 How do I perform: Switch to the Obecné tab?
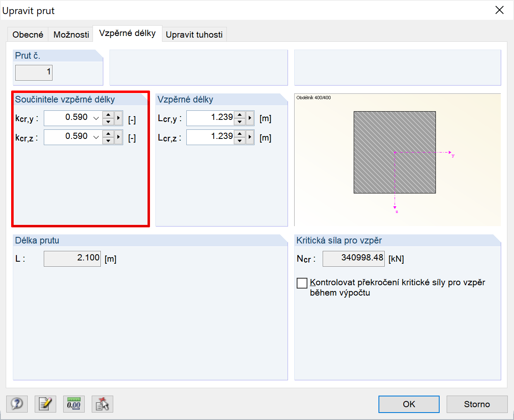coord(28,35)
